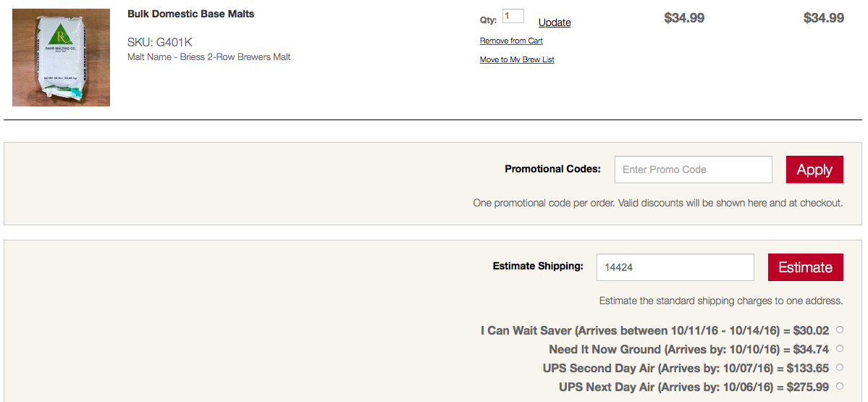
Task: Click the Malt Name Briess 2-Row description
Action: click(x=208, y=57)
